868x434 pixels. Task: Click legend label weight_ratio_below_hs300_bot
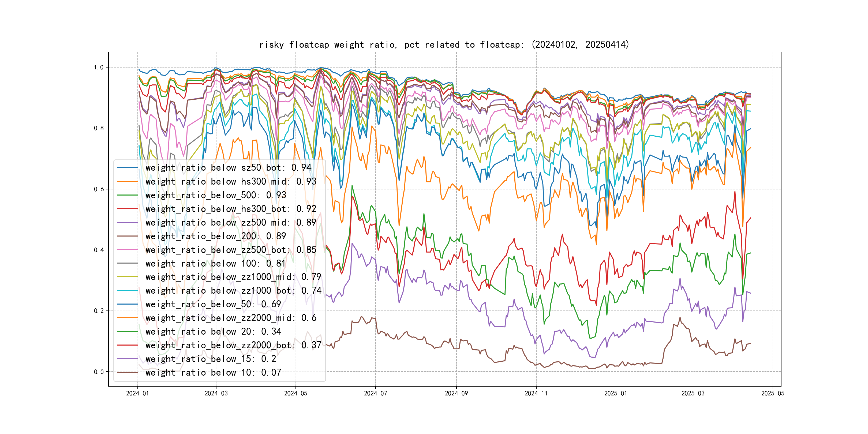tap(231, 209)
